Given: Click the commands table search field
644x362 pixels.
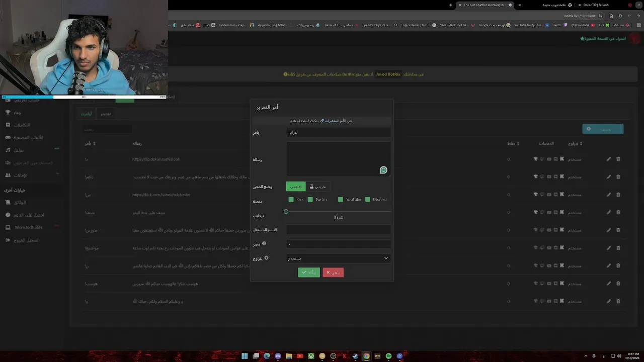Looking at the screenshot, I should click(108, 129).
